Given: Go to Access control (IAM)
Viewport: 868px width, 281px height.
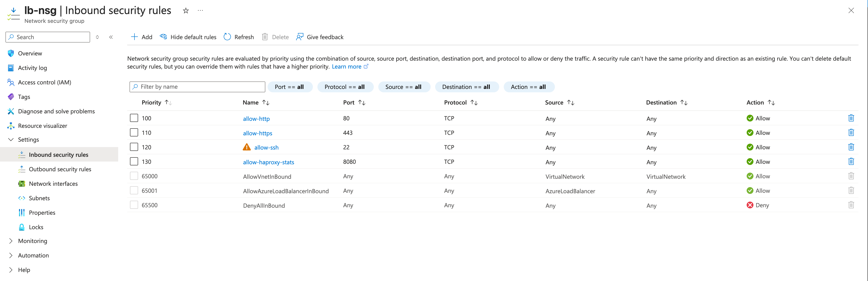Looking at the screenshot, I should (x=44, y=82).
